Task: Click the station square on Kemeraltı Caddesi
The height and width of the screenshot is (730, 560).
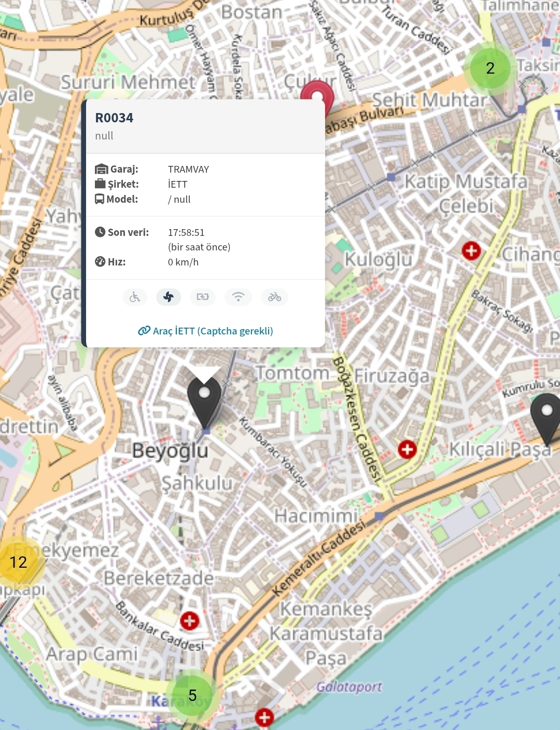Action: pos(379,516)
